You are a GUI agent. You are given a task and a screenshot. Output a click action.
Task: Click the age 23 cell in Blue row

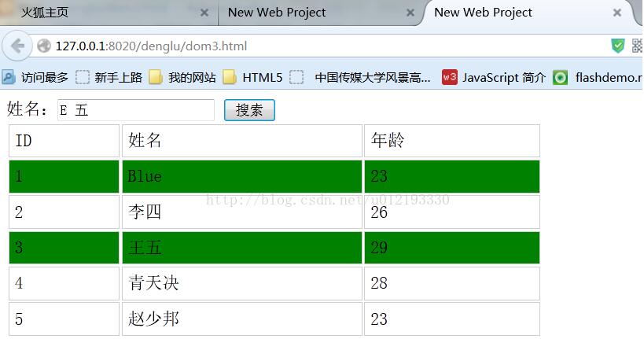point(452,176)
